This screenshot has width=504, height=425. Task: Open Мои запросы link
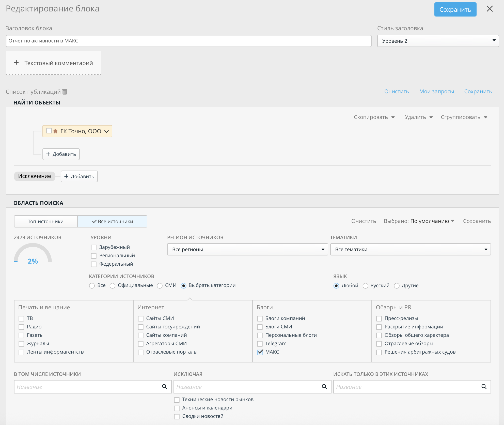click(x=436, y=92)
